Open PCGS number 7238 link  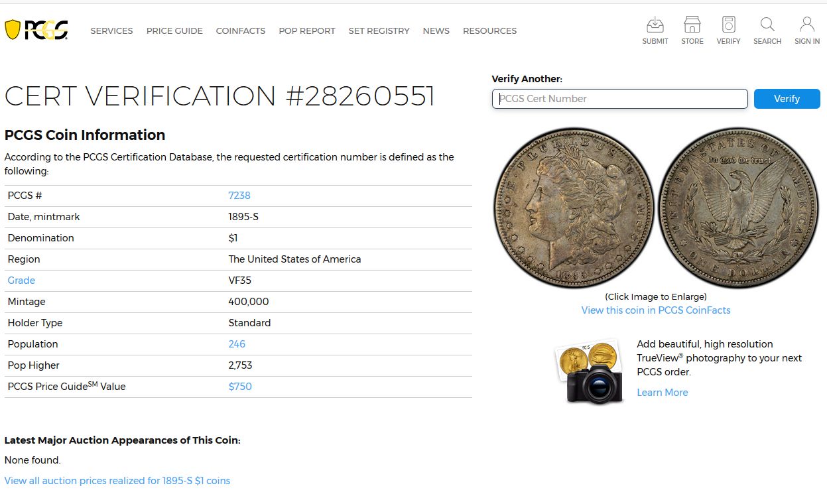tap(239, 196)
